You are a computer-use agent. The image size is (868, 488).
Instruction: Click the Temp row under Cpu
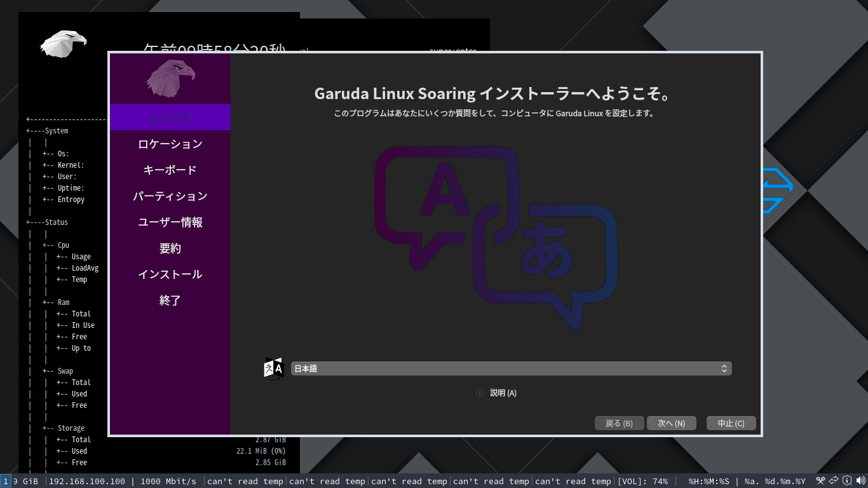[72, 280]
